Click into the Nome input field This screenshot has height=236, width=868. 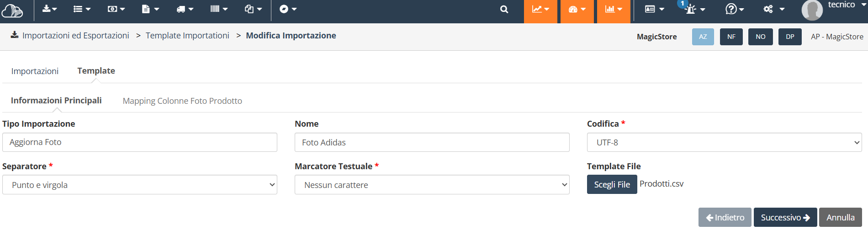(x=432, y=143)
